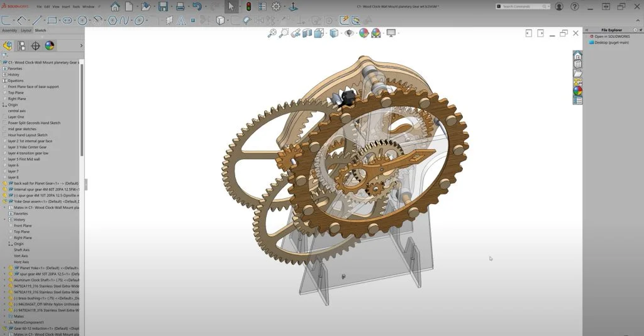Expand the Undo dropdown arrow
This screenshot has height=336, width=644.
(x=206, y=7)
